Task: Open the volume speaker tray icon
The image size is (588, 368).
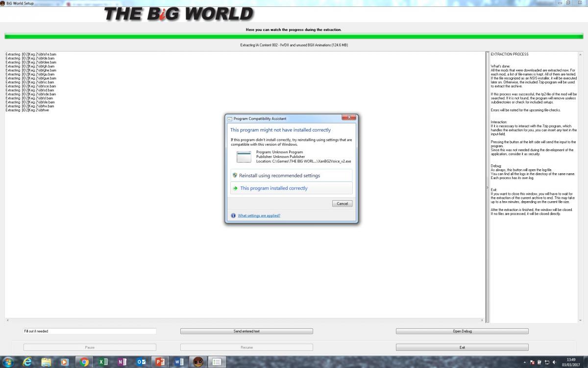Action: point(554,362)
